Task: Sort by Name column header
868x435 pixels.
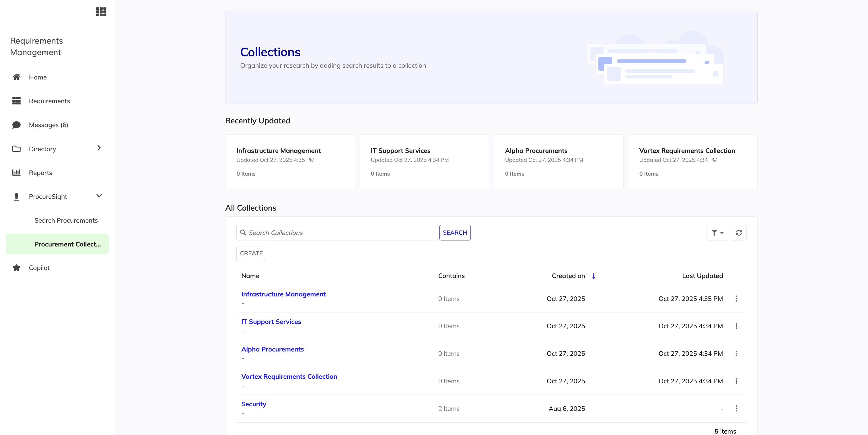Action: (x=250, y=276)
